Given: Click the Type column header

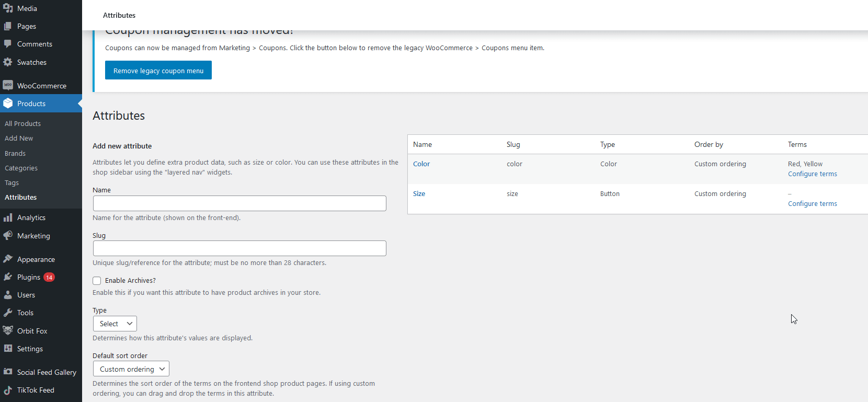Looking at the screenshot, I should (x=608, y=144).
